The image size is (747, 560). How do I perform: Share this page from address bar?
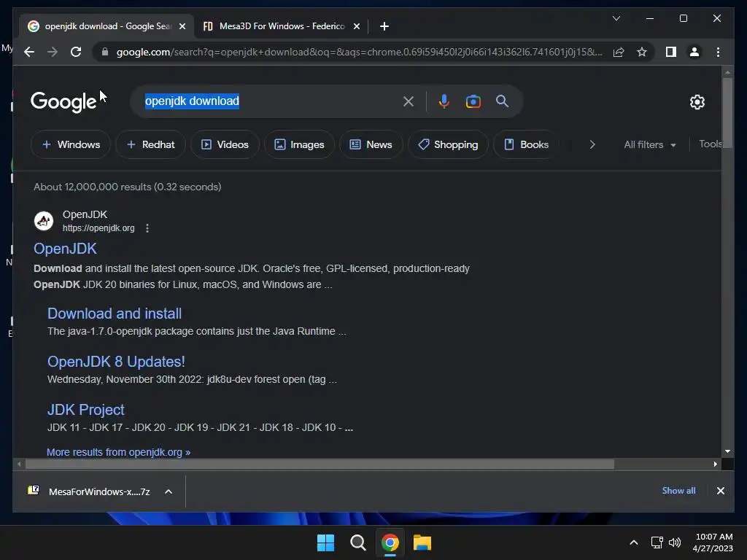[619, 52]
